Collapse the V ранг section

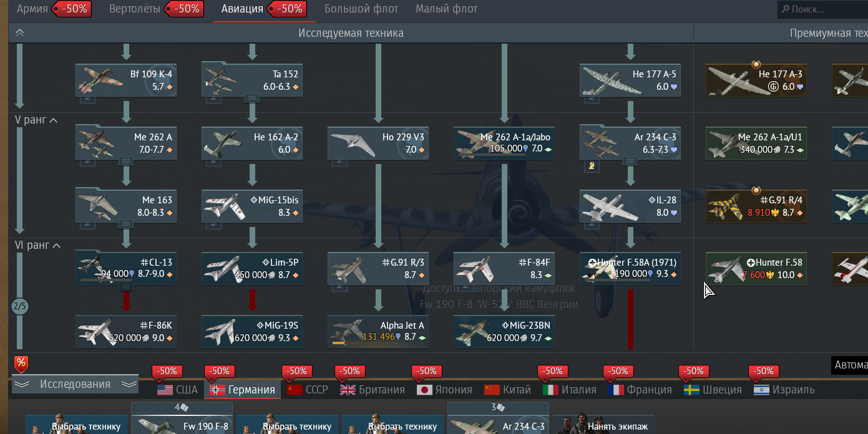(36, 120)
